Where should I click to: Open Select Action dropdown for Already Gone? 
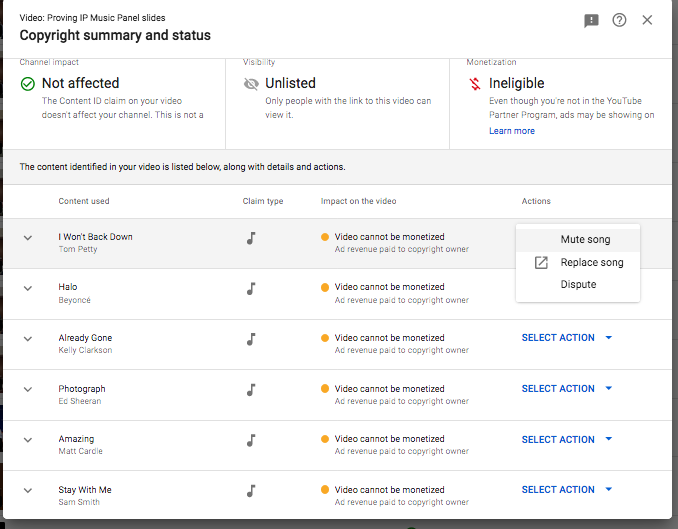(566, 338)
